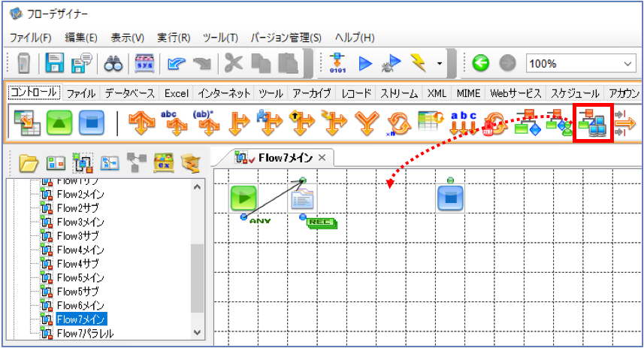
Task: Switch to the データベース component tab
Action: tap(130, 93)
